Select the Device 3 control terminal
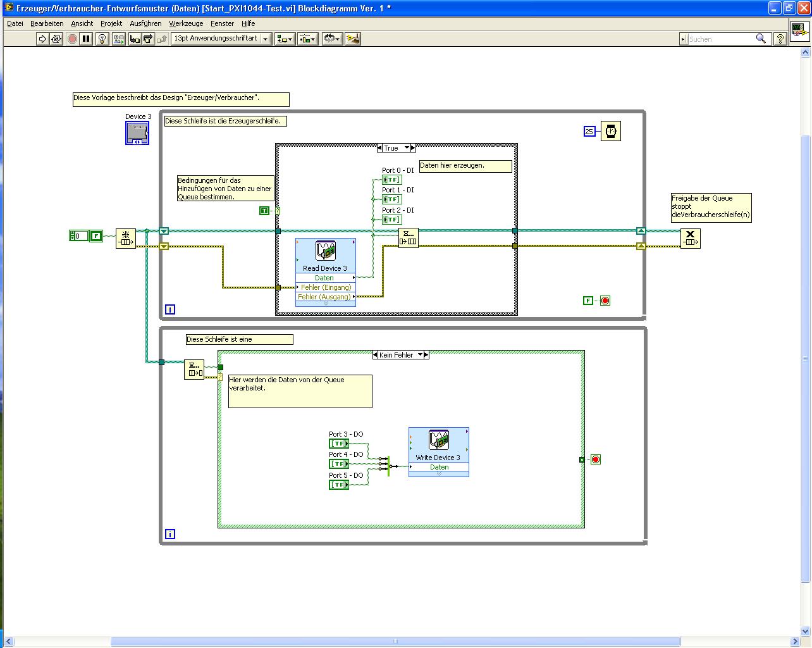This screenshot has height=648, width=812. tap(137, 133)
